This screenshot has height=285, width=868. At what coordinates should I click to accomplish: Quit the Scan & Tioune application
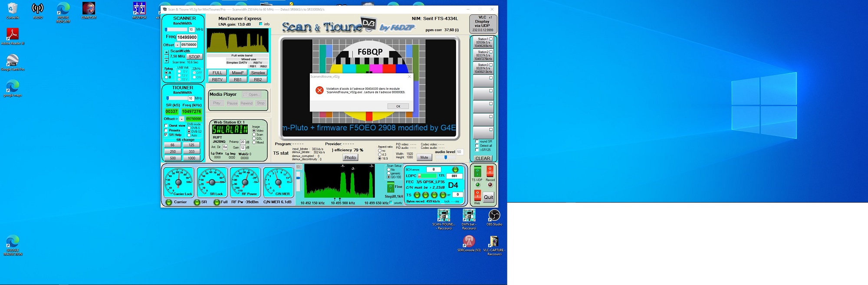point(489,197)
